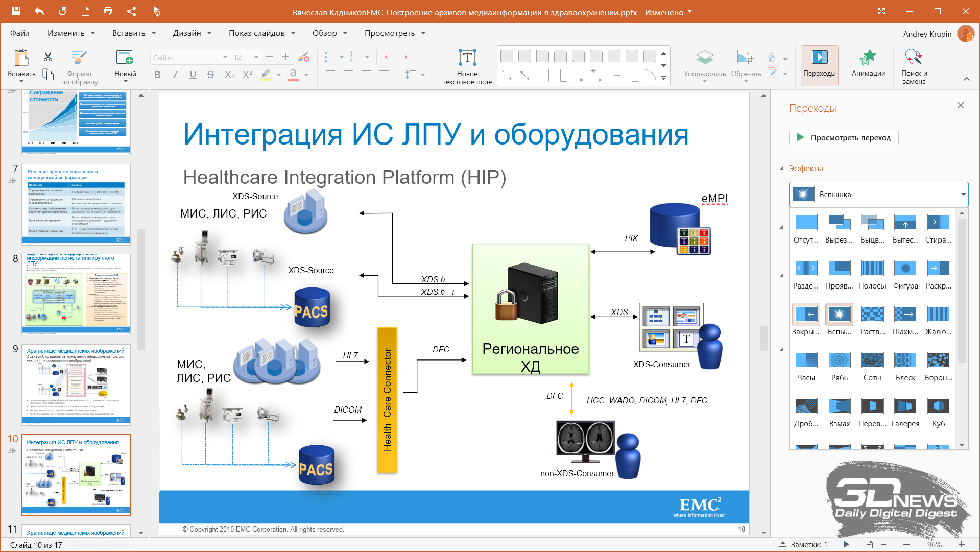Cut the selection with scissors icon
The width and height of the screenshot is (980, 552).
[x=48, y=57]
